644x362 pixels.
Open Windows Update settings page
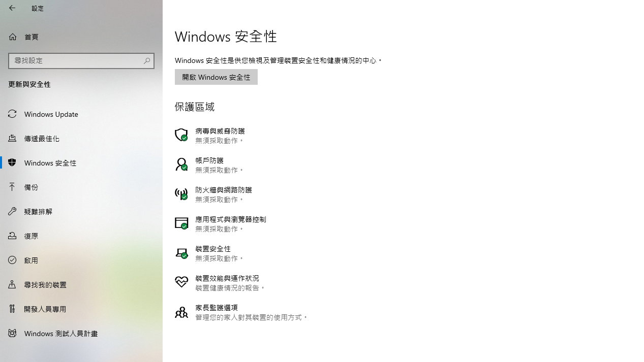(81, 114)
